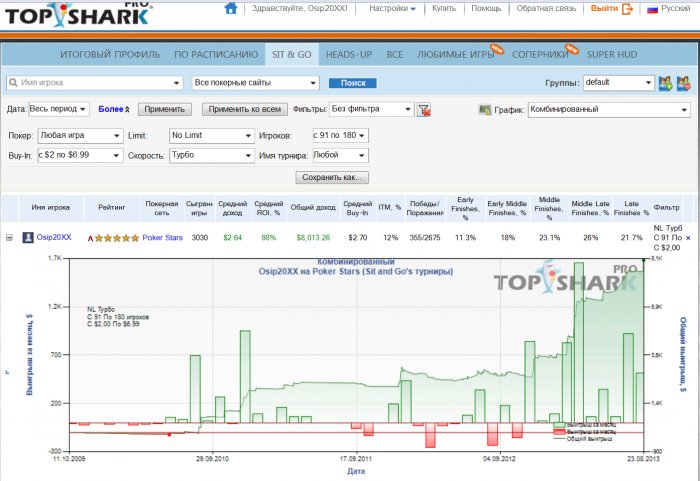Toggle the Более advanced filters link
Screen dimensions: 700x481
[114, 109]
